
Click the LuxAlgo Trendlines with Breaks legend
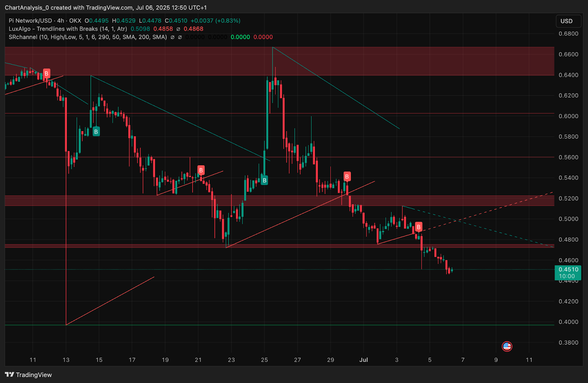click(x=68, y=29)
